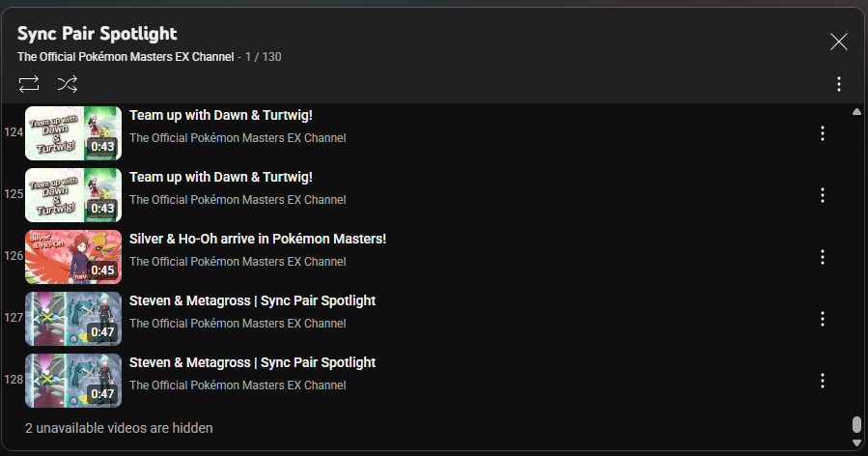
Task: Click index number 128
Action: 14,380
